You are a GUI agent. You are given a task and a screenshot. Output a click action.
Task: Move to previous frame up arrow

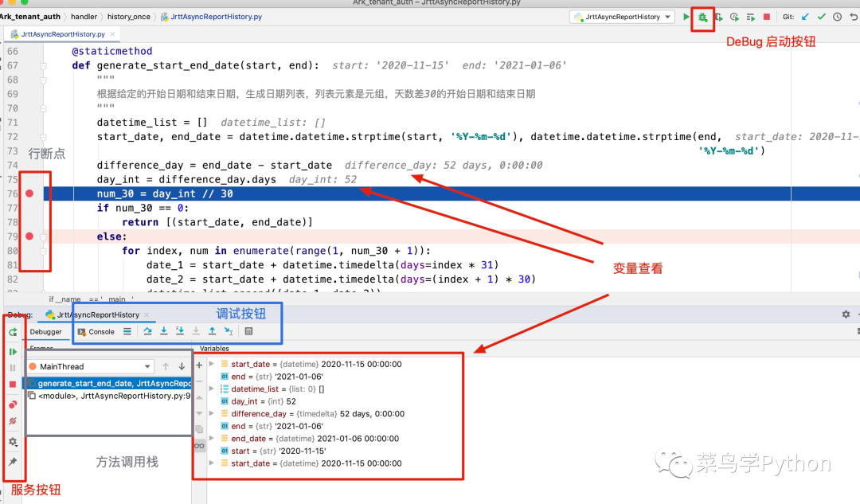click(166, 366)
